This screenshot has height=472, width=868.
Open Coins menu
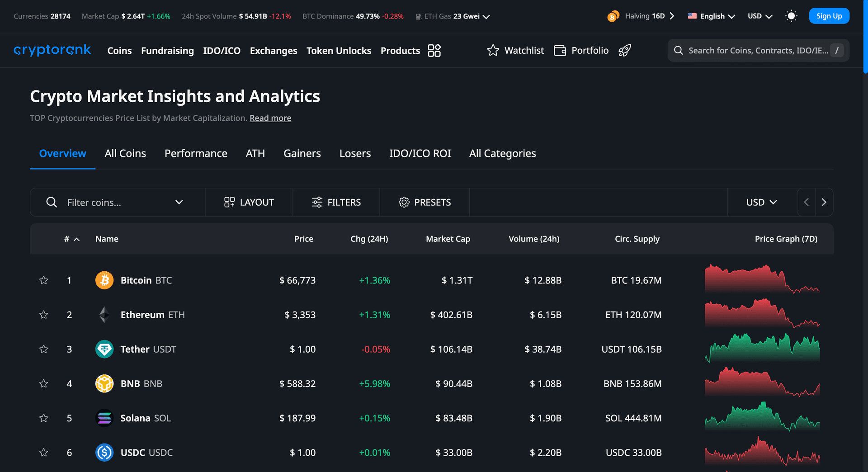click(x=119, y=51)
